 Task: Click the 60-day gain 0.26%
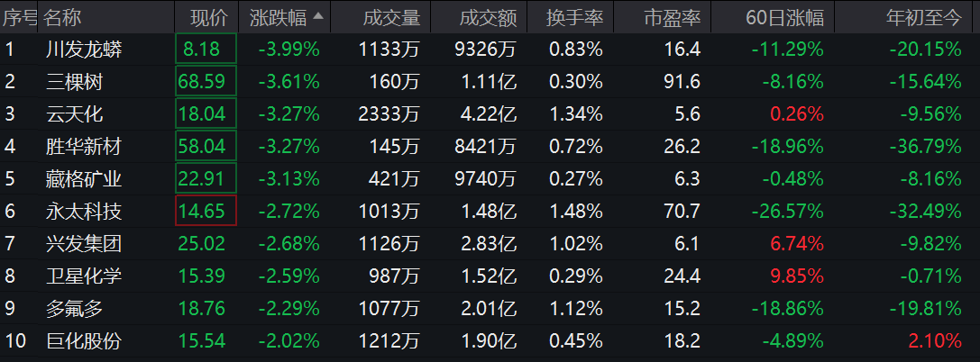click(x=798, y=114)
